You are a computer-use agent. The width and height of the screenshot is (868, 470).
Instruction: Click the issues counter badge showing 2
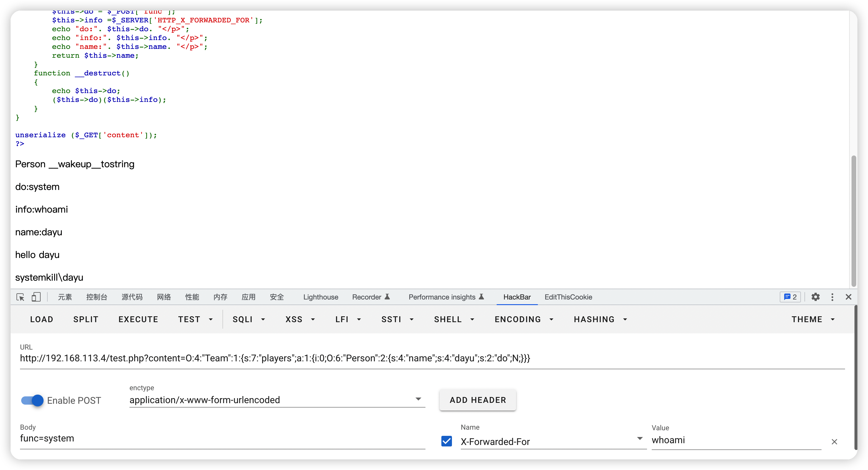(x=790, y=297)
